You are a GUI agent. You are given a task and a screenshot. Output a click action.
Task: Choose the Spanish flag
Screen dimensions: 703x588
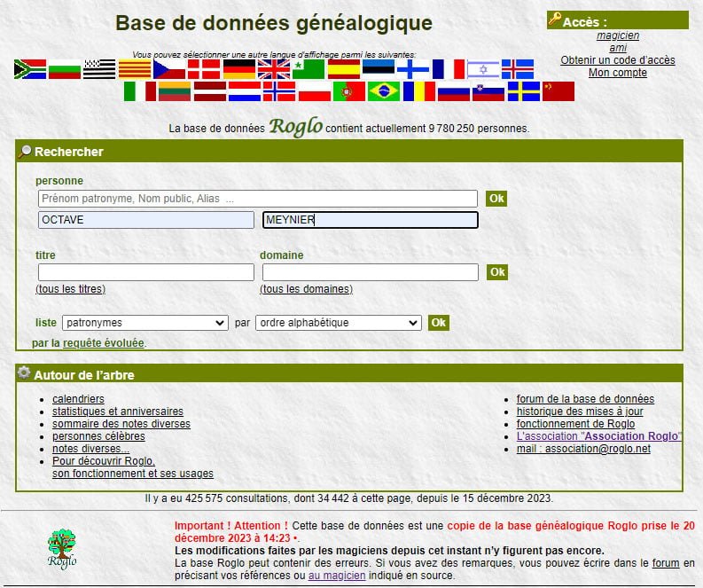click(x=344, y=69)
